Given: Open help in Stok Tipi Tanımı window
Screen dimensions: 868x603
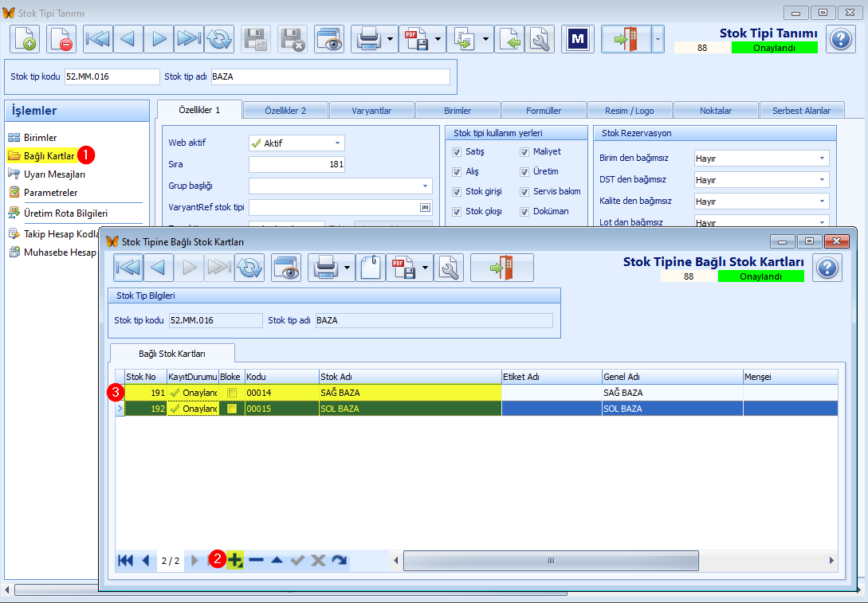Looking at the screenshot, I should (x=840, y=39).
